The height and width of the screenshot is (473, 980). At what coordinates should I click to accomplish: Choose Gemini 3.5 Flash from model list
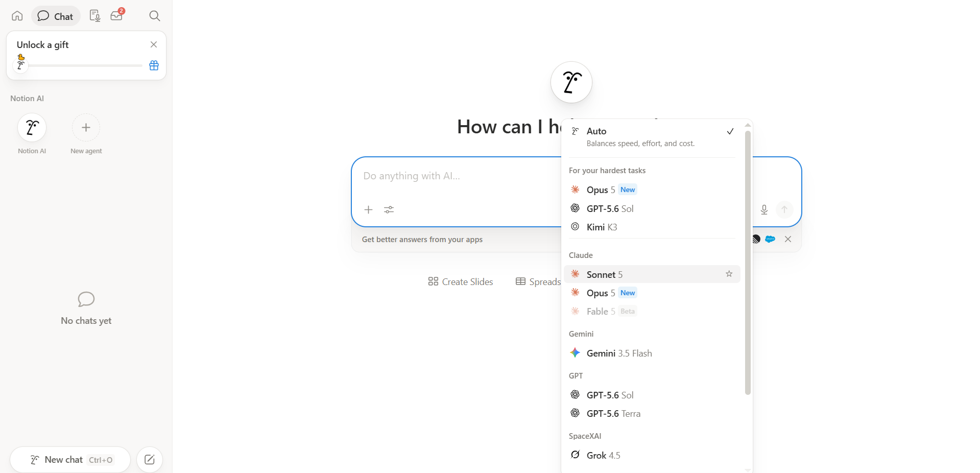(x=652, y=353)
